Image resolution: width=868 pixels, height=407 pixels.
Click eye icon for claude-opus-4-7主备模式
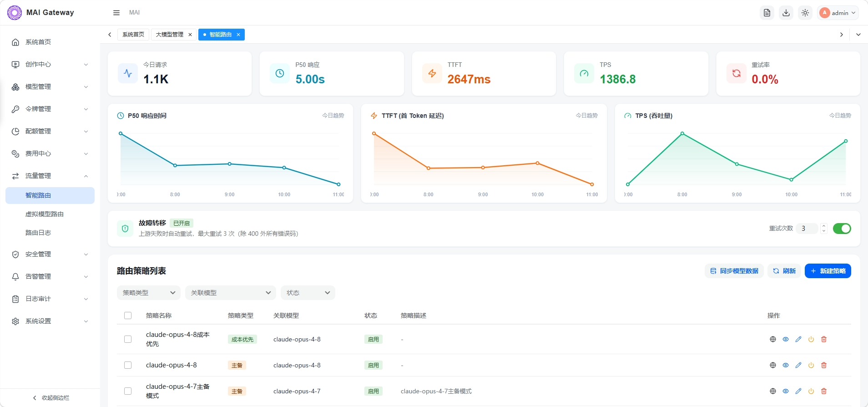pyautogui.click(x=786, y=391)
